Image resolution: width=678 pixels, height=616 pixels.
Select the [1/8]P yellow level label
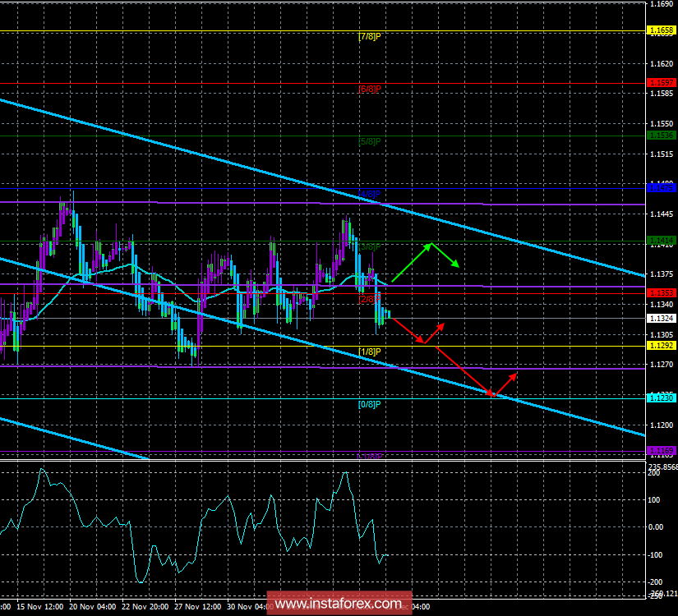click(x=369, y=352)
